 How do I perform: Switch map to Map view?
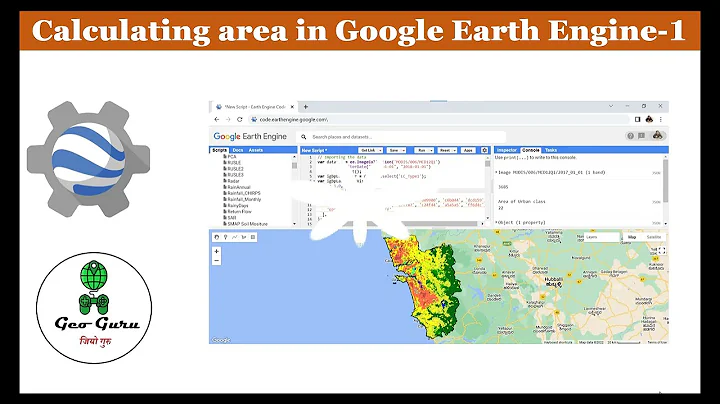(632, 237)
